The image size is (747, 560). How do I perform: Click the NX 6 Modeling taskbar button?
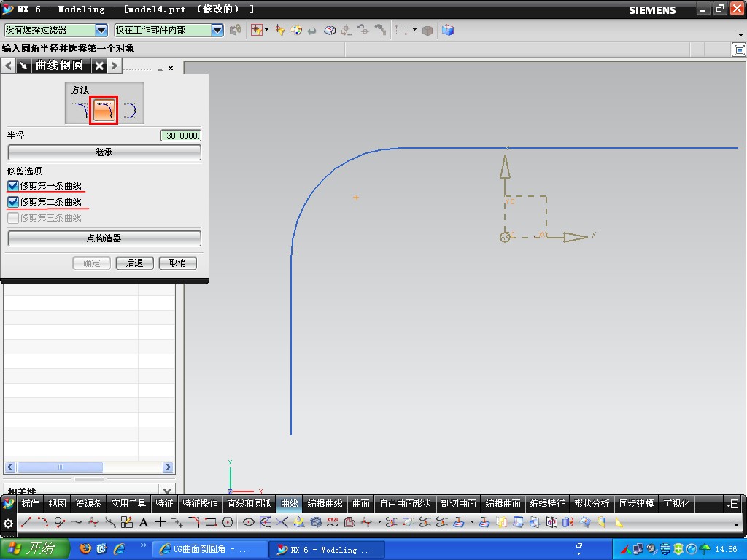click(327, 550)
